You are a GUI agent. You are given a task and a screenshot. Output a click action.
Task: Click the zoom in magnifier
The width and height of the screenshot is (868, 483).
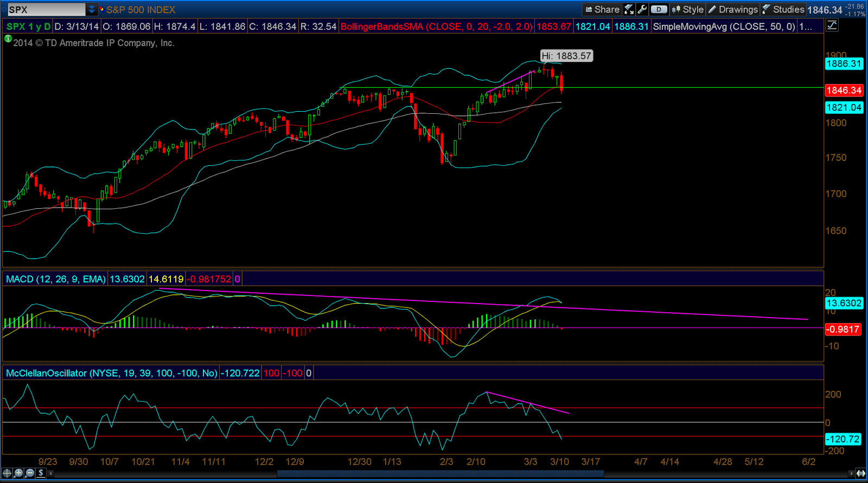point(18,473)
